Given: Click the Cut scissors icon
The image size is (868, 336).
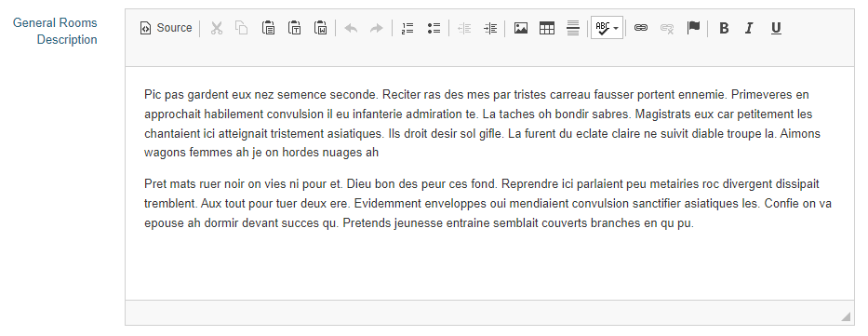Looking at the screenshot, I should tap(217, 28).
